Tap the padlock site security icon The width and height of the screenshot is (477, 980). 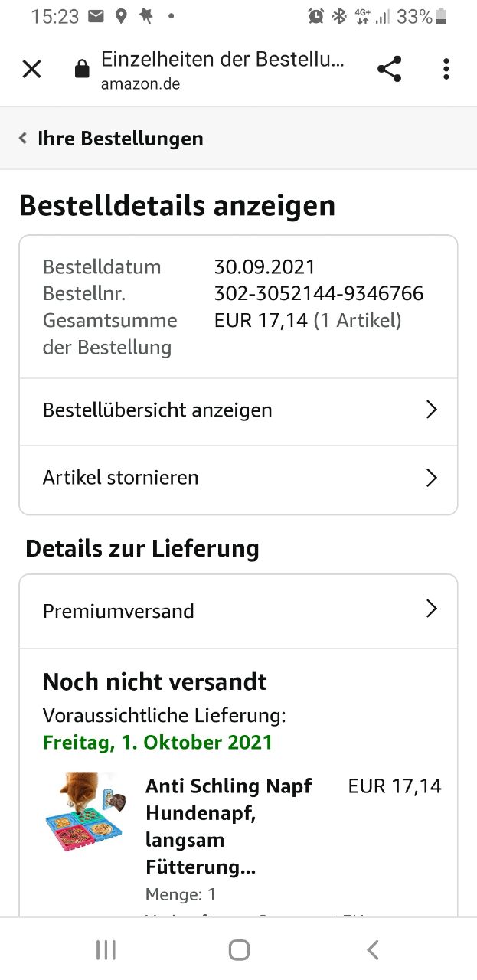81,70
